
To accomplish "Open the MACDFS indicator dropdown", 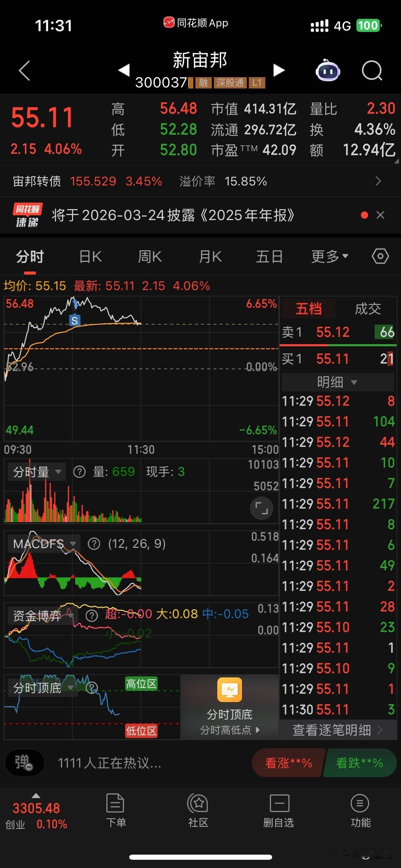I will click(44, 544).
